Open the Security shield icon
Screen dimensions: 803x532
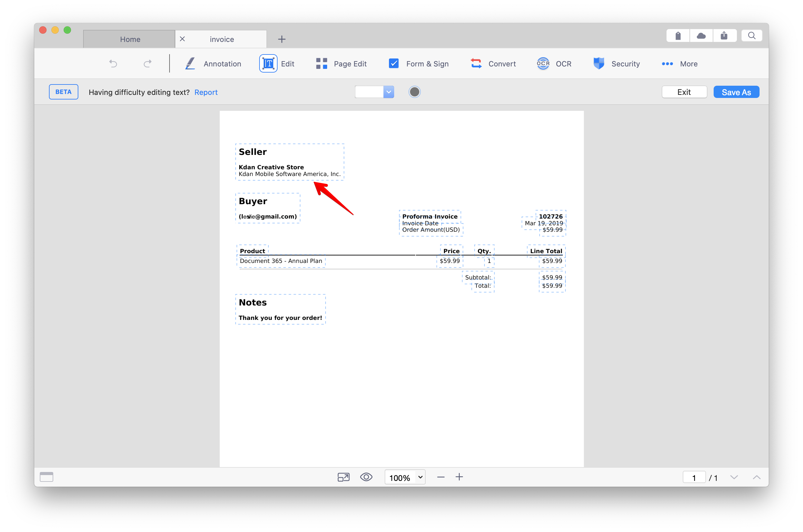pyautogui.click(x=599, y=63)
